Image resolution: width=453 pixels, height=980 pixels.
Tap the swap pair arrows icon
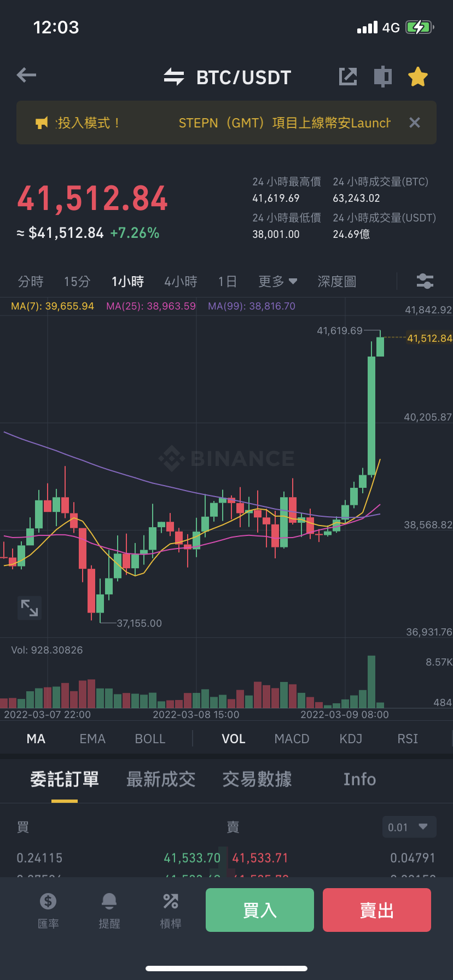pyautogui.click(x=174, y=77)
